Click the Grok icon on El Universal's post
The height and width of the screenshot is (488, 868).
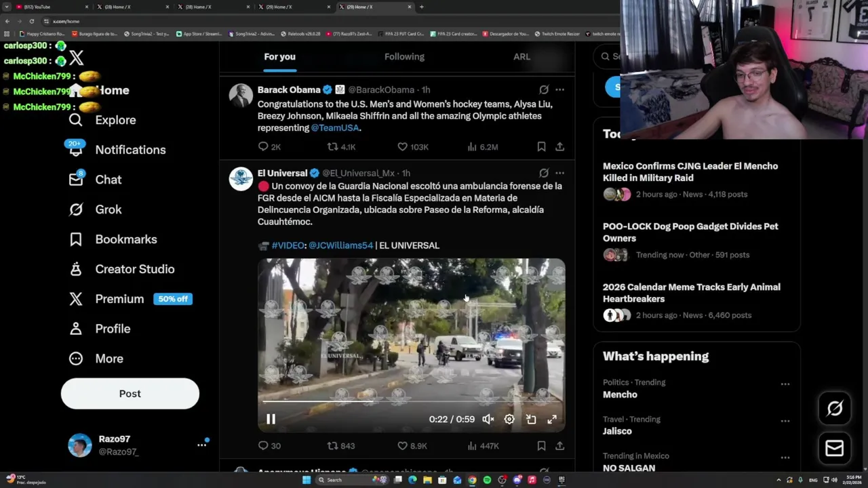click(544, 173)
